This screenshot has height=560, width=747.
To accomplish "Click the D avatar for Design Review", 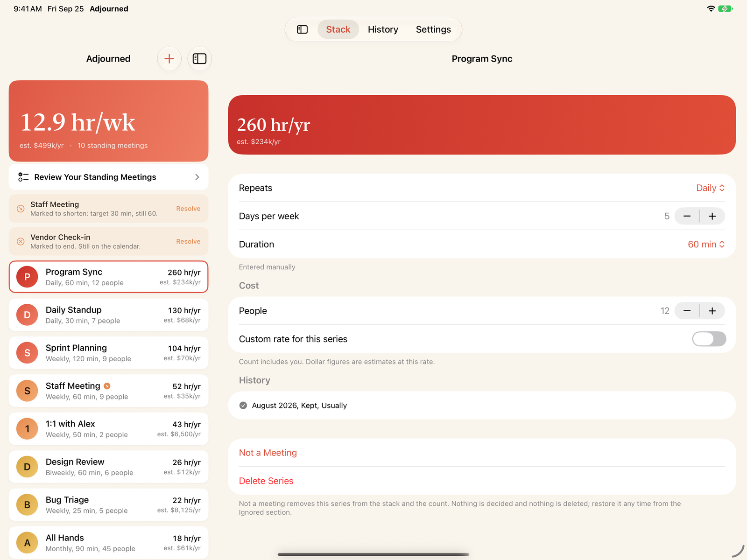I will (x=27, y=467).
